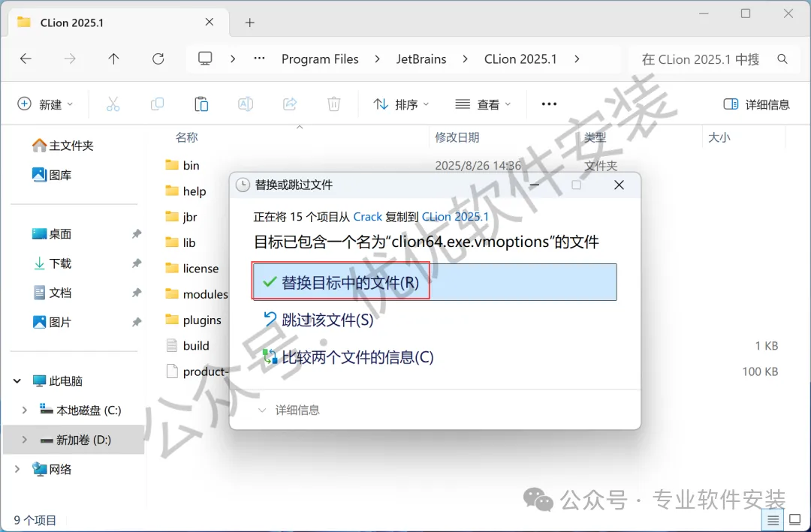Select the modules folder
The height and width of the screenshot is (532, 811).
pos(196,294)
